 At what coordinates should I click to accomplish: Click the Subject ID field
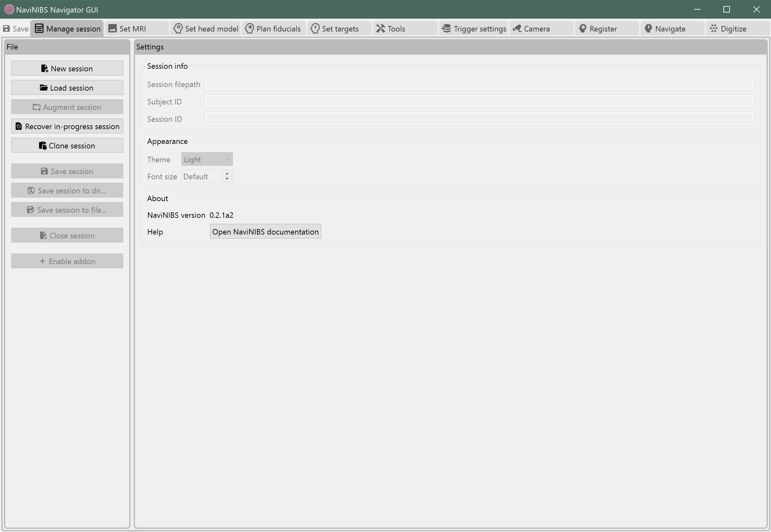point(479,101)
